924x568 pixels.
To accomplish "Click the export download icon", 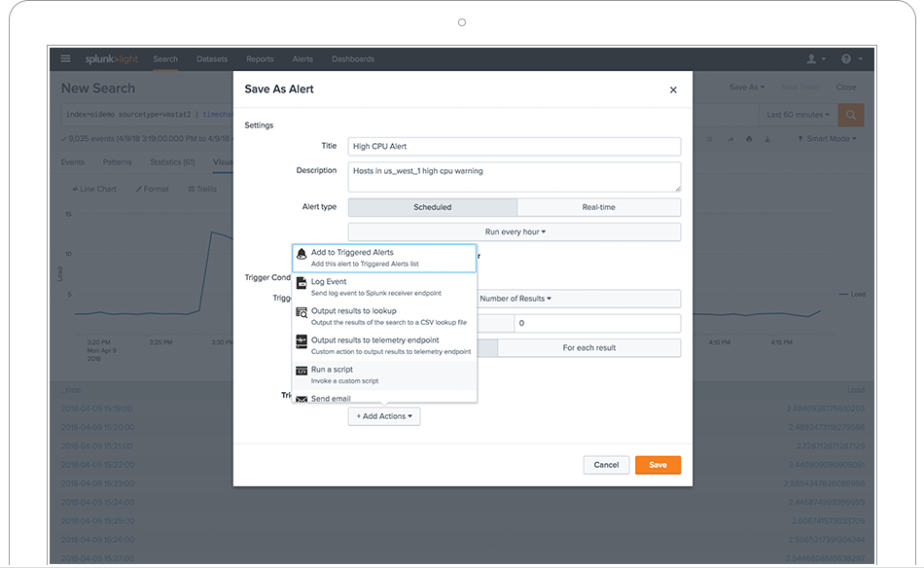I will coord(767,139).
